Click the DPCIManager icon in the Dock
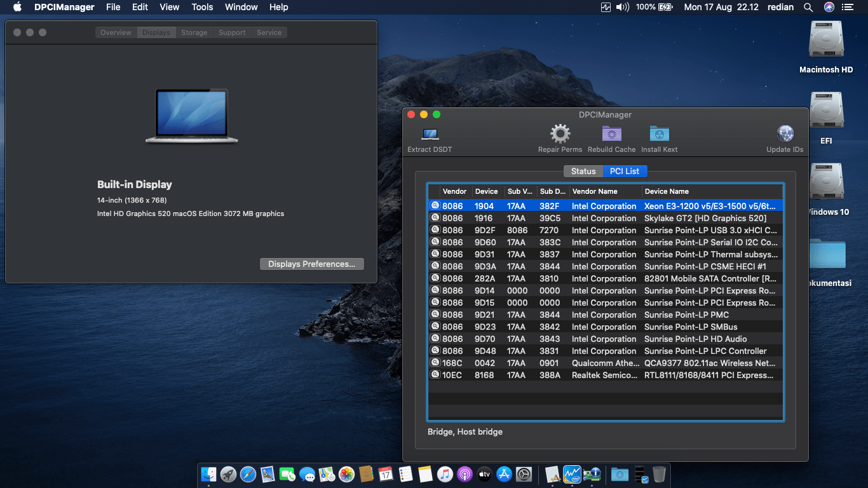 pyautogui.click(x=592, y=474)
